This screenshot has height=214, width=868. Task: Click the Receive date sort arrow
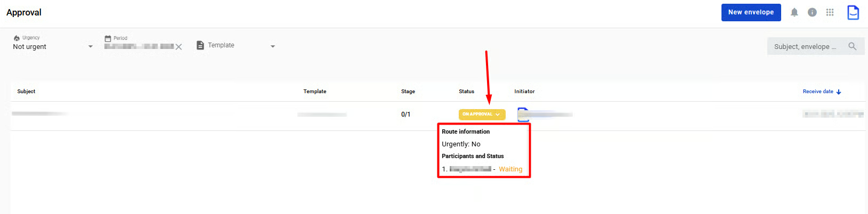[839, 92]
